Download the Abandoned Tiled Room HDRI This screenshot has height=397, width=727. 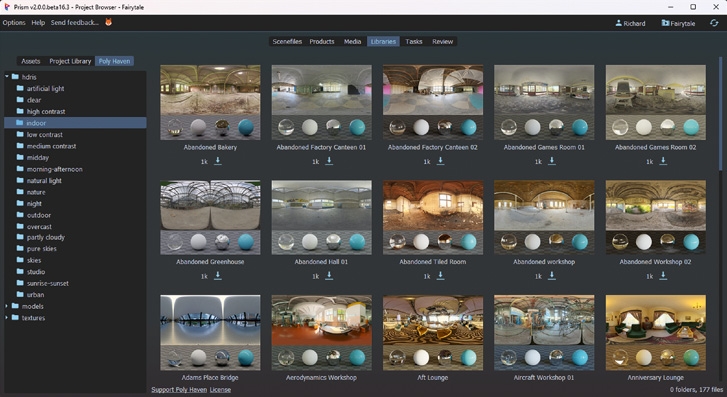tap(440, 275)
